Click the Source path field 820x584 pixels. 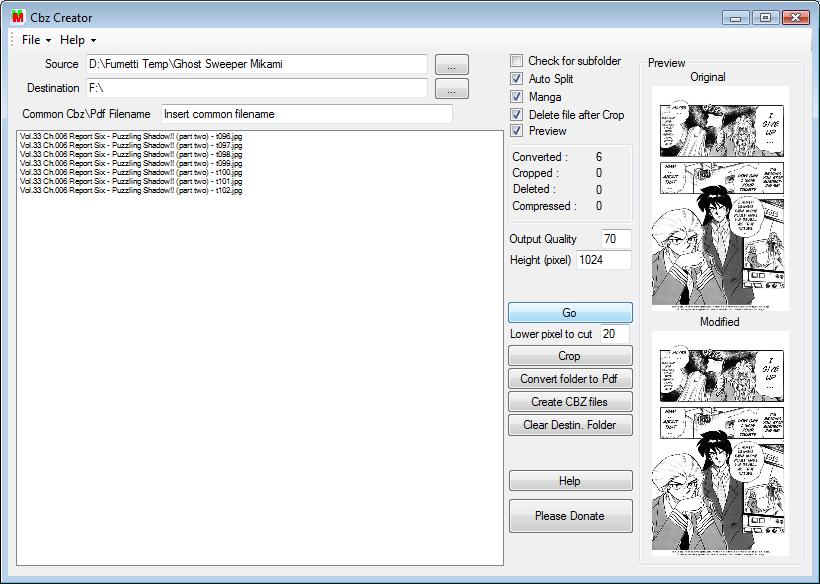coord(257,64)
